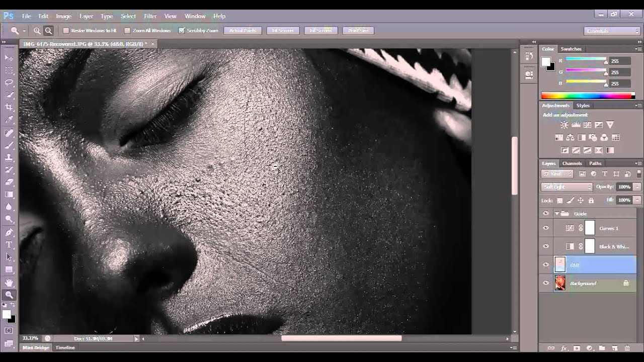Enable Zoom All Windows checkbox
Screen dimensions: 644x362
[127, 31]
